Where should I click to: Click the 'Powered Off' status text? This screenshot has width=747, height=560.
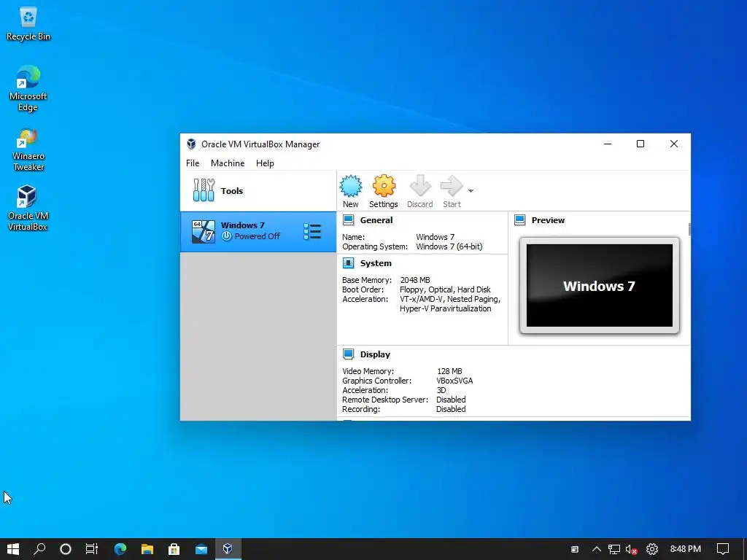coord(258,236)
